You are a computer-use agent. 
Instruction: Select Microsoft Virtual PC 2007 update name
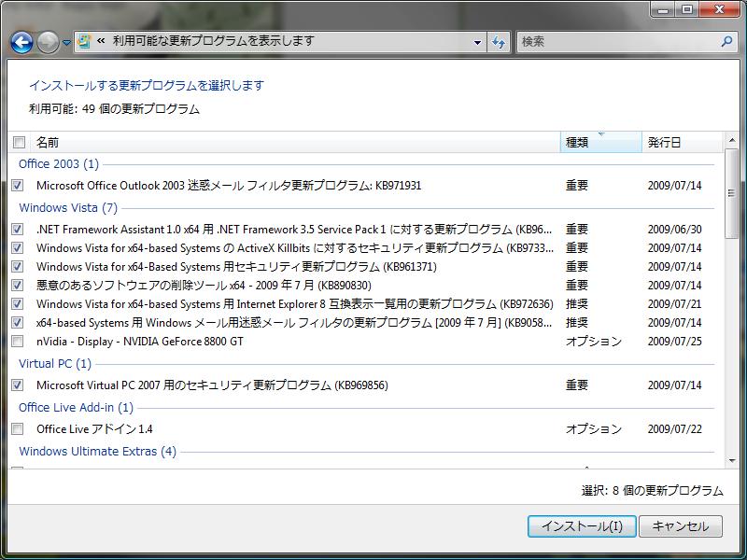pyautogui.click(x=212, y=385)
